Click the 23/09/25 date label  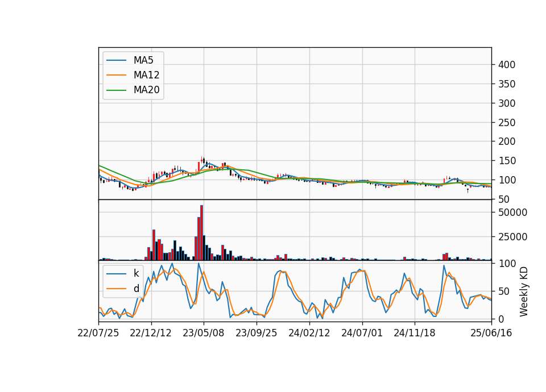click(257, 333)
